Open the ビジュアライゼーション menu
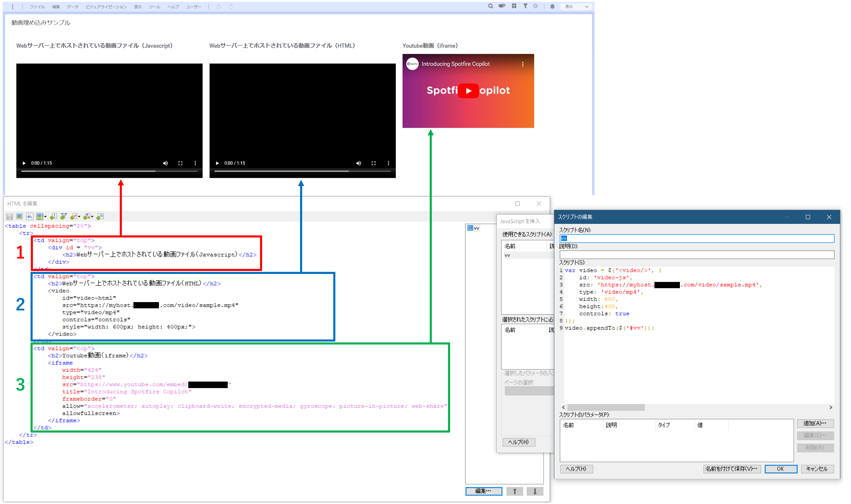 tap(106, 7)
